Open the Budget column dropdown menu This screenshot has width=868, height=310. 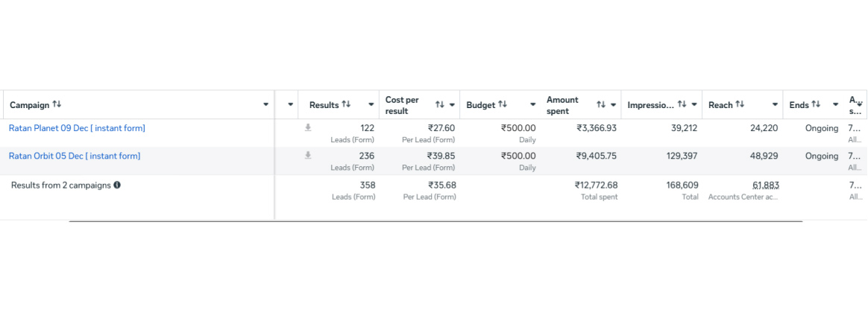(x=532, y=105)
